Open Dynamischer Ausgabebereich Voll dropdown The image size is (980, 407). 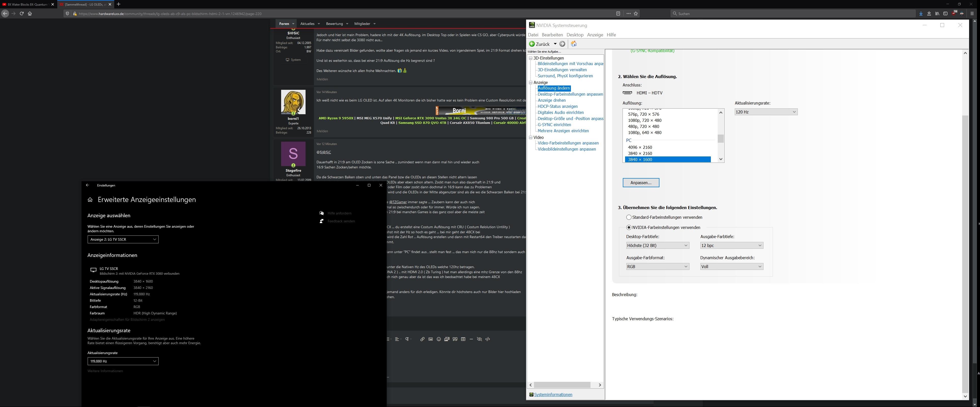pyautogui.click(x=732, y=266)
